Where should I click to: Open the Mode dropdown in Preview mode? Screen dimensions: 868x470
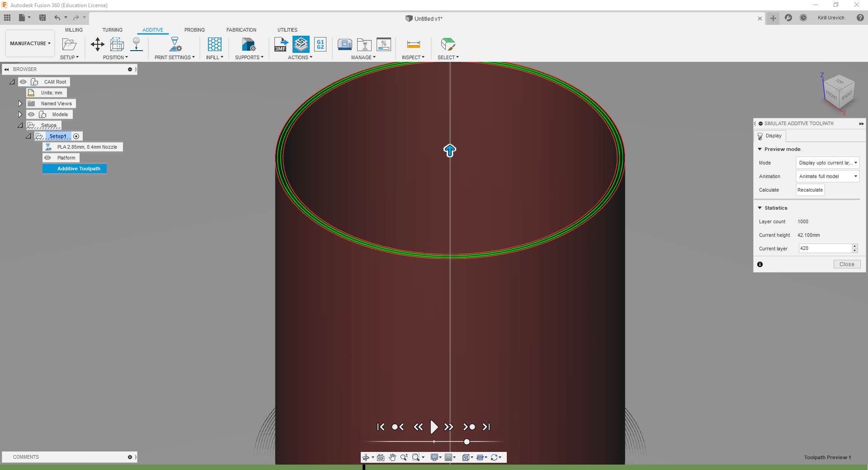(x=827, y=163)
